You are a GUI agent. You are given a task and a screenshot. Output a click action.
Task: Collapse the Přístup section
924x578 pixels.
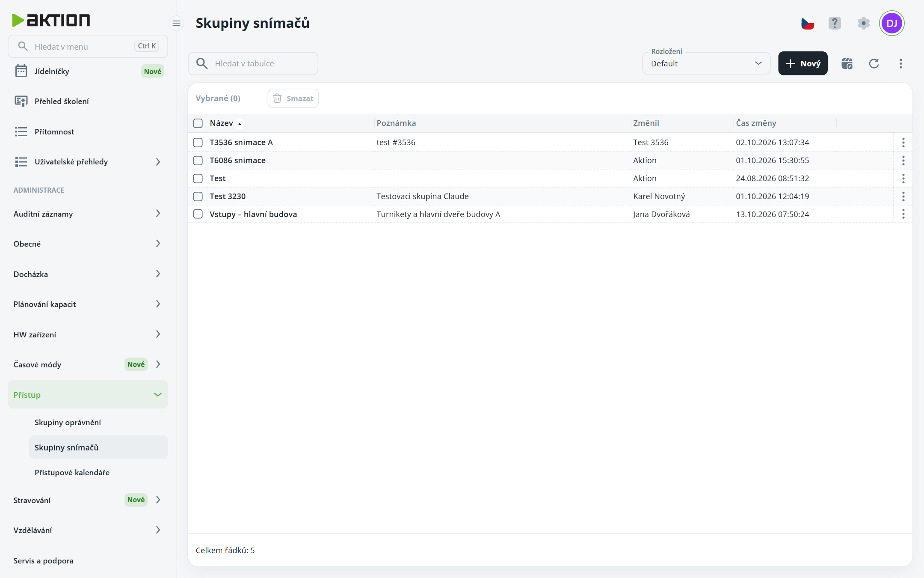pos(88,395)
